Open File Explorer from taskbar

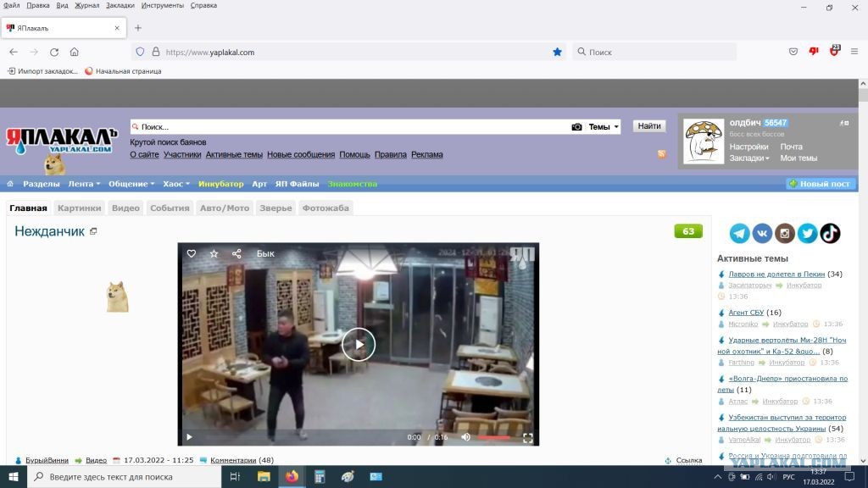point(264,476)
